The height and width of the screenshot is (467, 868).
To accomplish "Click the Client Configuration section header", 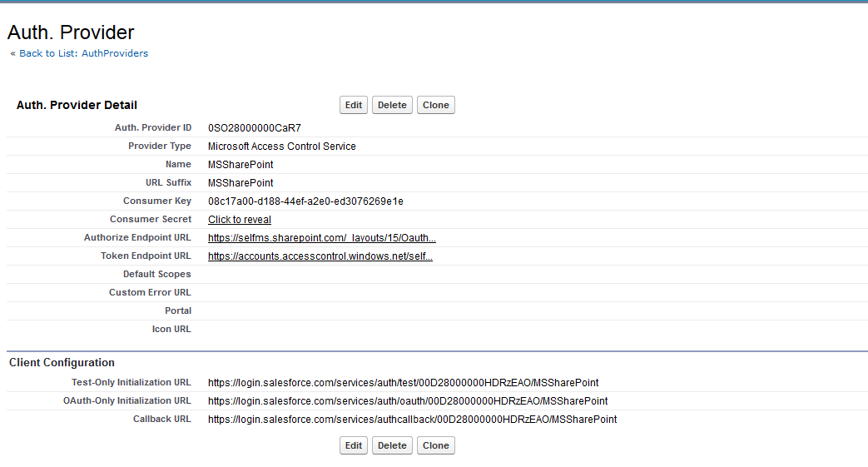I will [x=62, y=362].
